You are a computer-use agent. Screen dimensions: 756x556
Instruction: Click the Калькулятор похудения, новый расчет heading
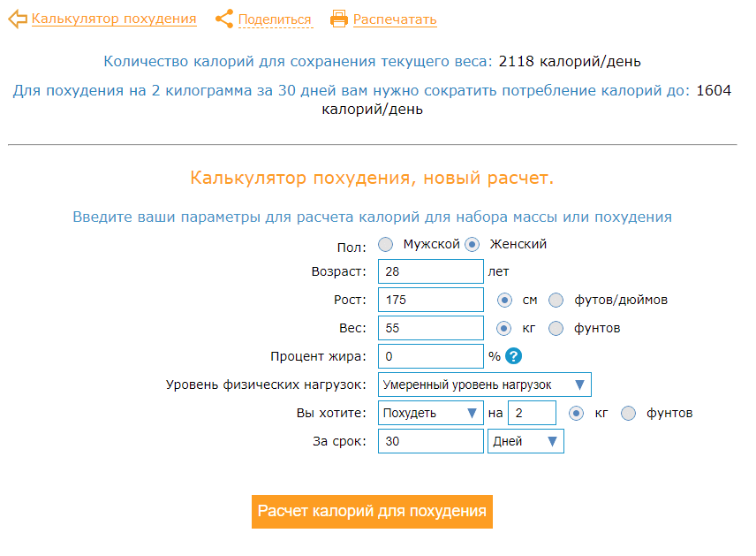(x=372, y=178)
